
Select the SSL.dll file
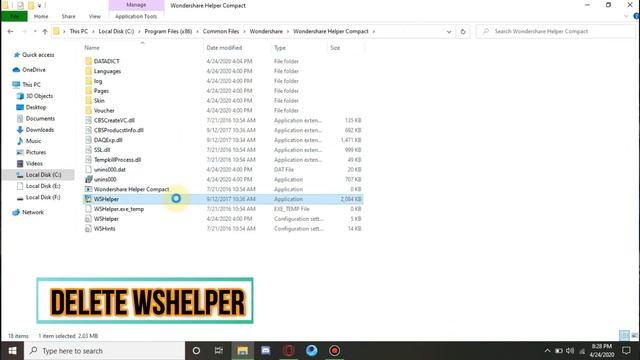[x=102, y=150]
